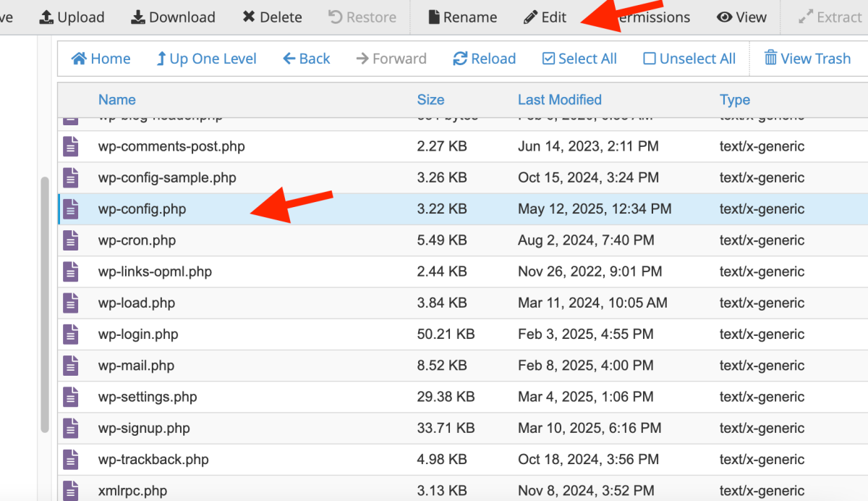Screen dimensions: 868x501
Task: Go to Home folder
Action: click(x=101, y=59)
